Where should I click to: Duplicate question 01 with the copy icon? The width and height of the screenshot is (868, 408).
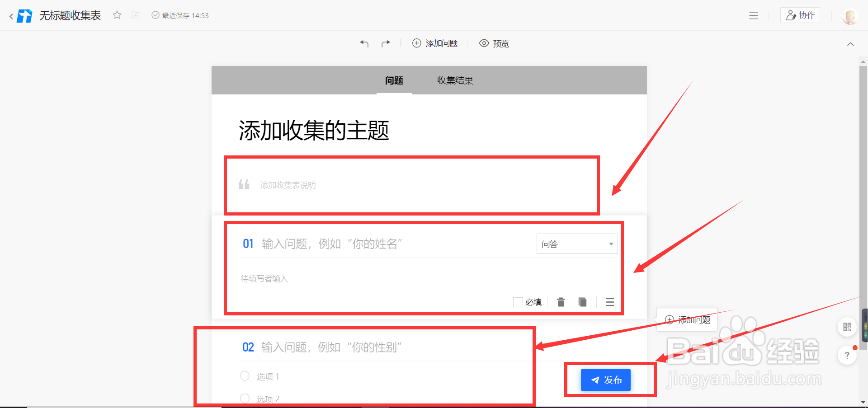(x=582, y=302)
